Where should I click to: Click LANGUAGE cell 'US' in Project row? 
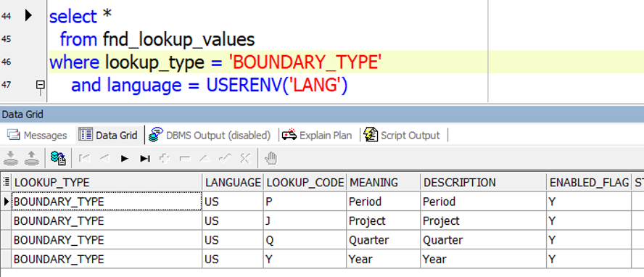click(233, 220)
